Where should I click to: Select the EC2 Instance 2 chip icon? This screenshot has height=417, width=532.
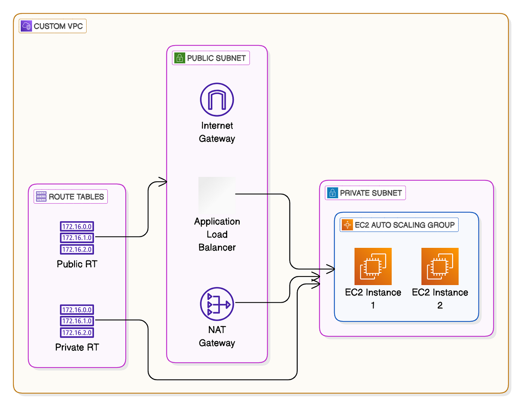click(x=440, y=267)
